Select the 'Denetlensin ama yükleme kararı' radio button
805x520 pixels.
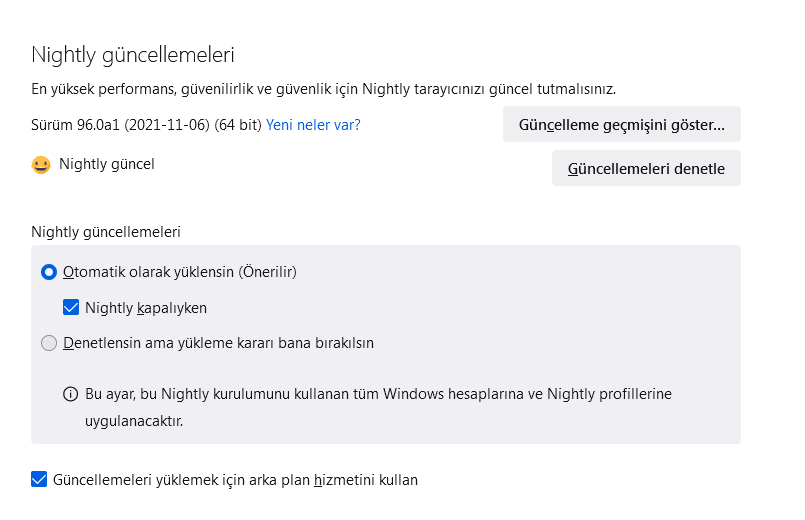(x=49, y=344)
